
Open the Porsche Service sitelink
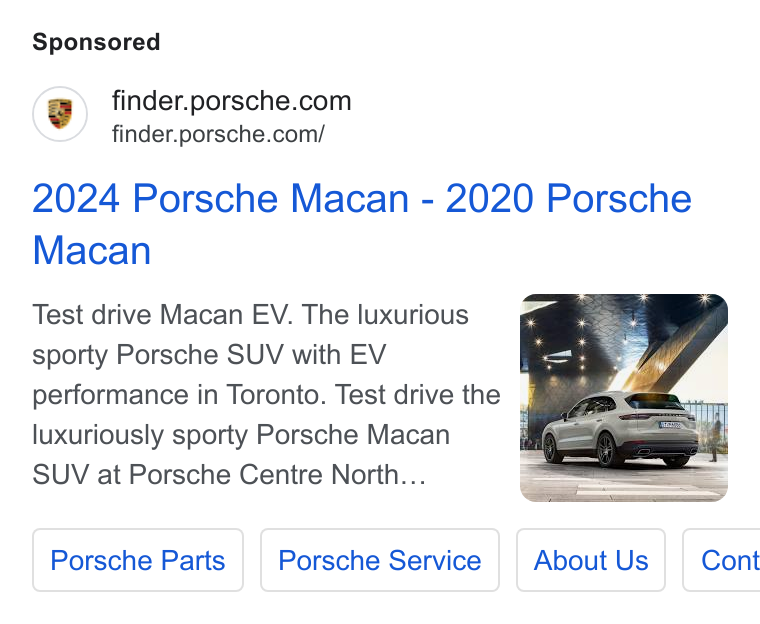380,560
